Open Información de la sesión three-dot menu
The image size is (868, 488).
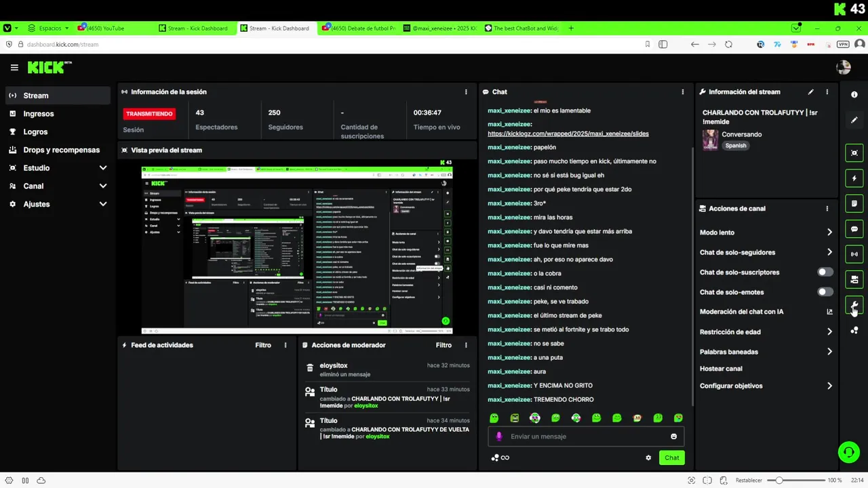[x=466, y=91]
